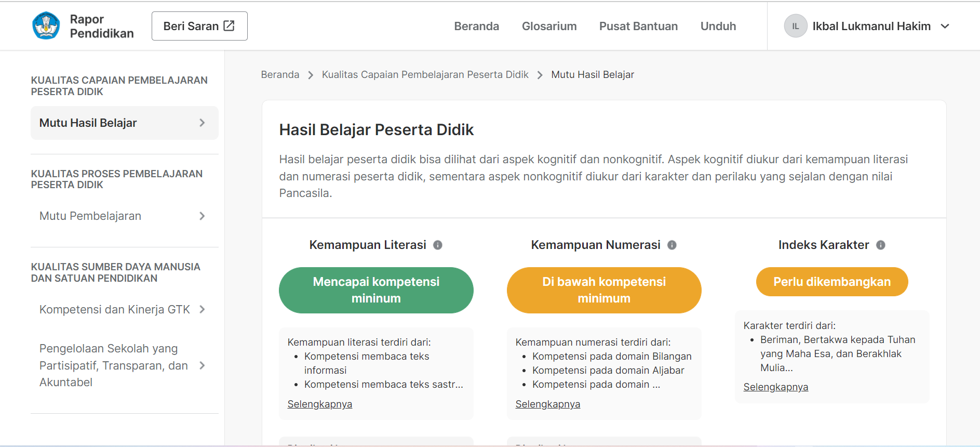Click info icon next to Kemampuan Literasi
Image resolution: width=980 pixels, height=447 pixels.
438,245
